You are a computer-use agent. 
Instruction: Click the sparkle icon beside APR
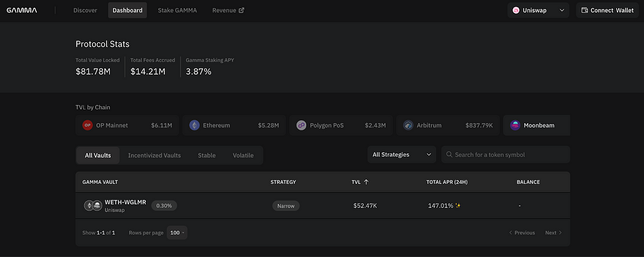click(x=458, y=205)
